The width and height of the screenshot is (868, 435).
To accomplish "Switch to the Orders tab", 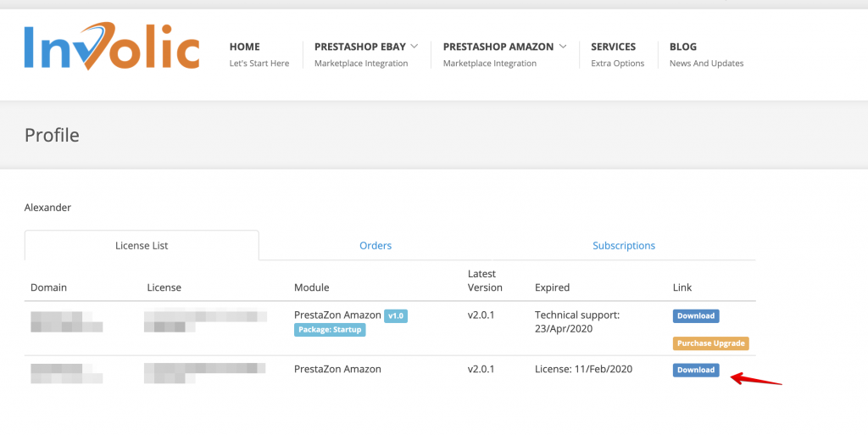I will coord(376,245).
